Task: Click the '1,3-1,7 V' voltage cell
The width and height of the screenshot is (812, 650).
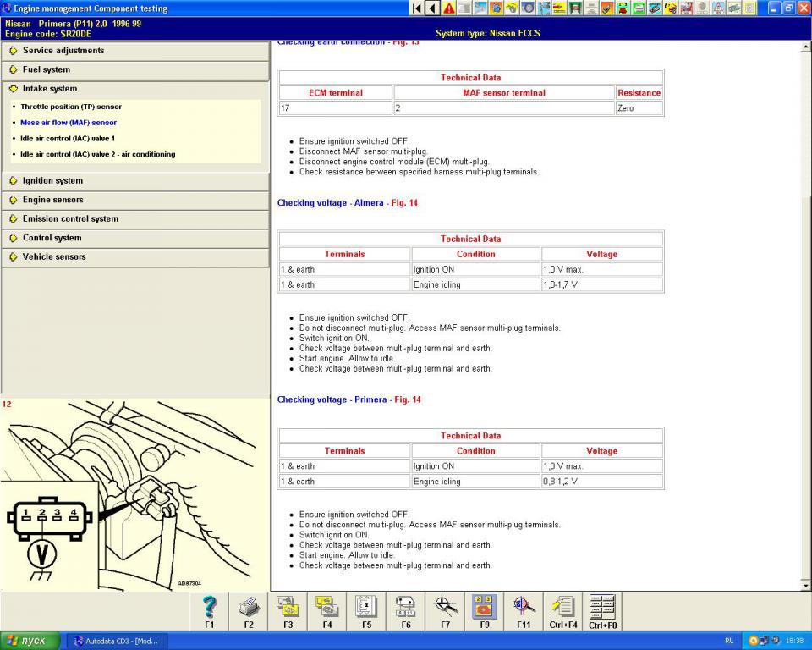Action: pyautogui.click(x=602, y=284)
